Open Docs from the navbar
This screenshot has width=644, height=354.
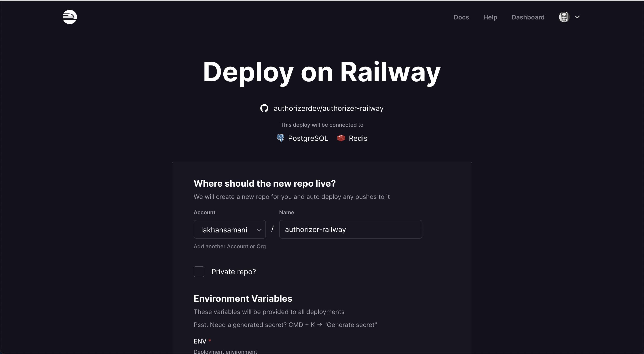click(461, 17)
